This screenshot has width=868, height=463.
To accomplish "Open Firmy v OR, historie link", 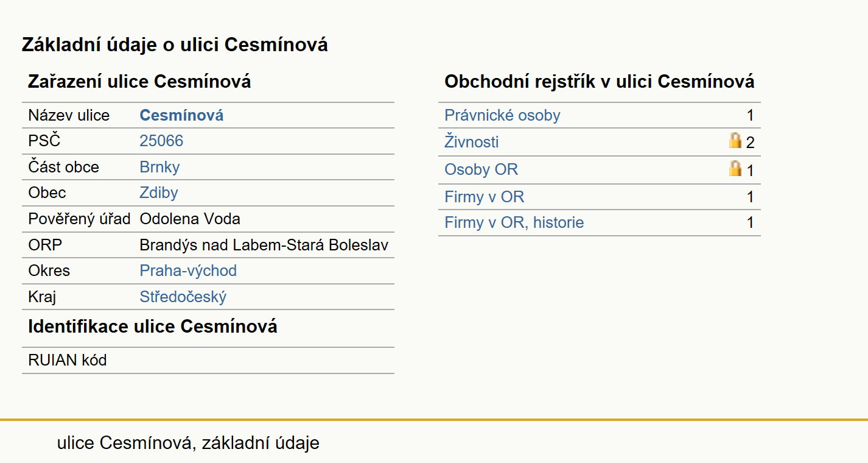I will (x=514, y=222).
